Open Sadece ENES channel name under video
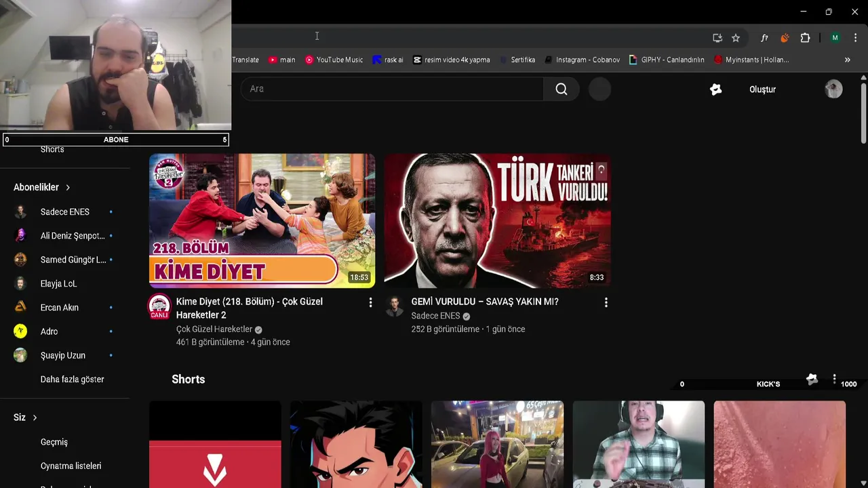This screenshot has height=488, width=868. click(x=435, y=316)
